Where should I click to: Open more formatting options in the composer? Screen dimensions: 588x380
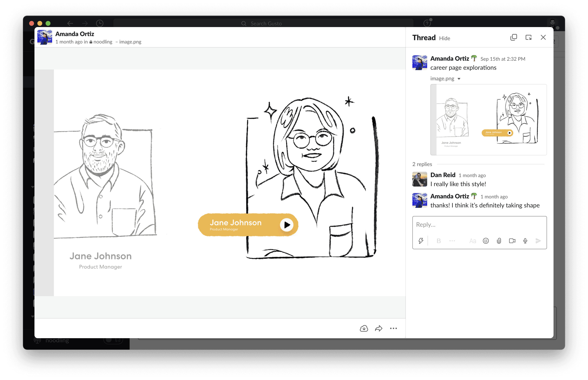point(452,241)
